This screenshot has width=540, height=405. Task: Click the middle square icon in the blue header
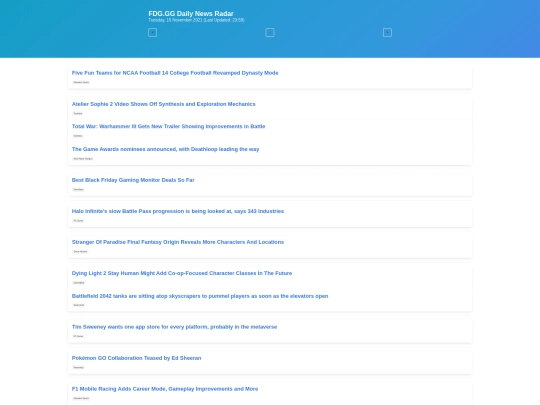(x=270, y=32)
